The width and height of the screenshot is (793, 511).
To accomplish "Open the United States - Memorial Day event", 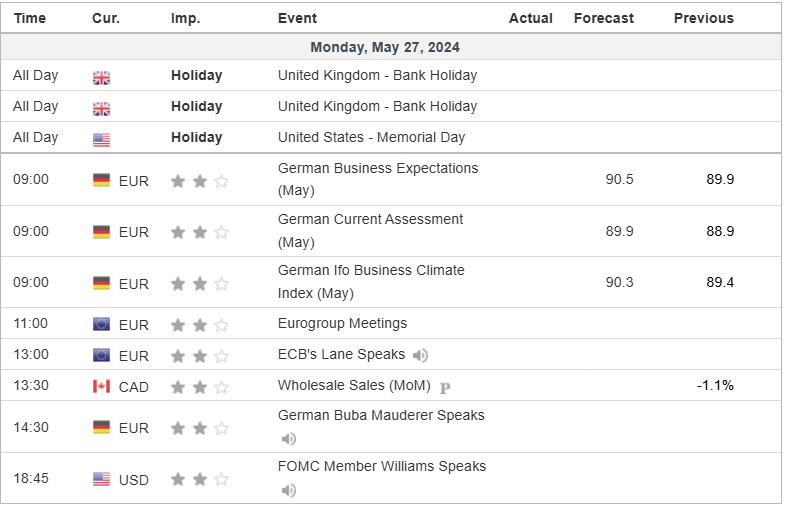I will coord(371,137).
